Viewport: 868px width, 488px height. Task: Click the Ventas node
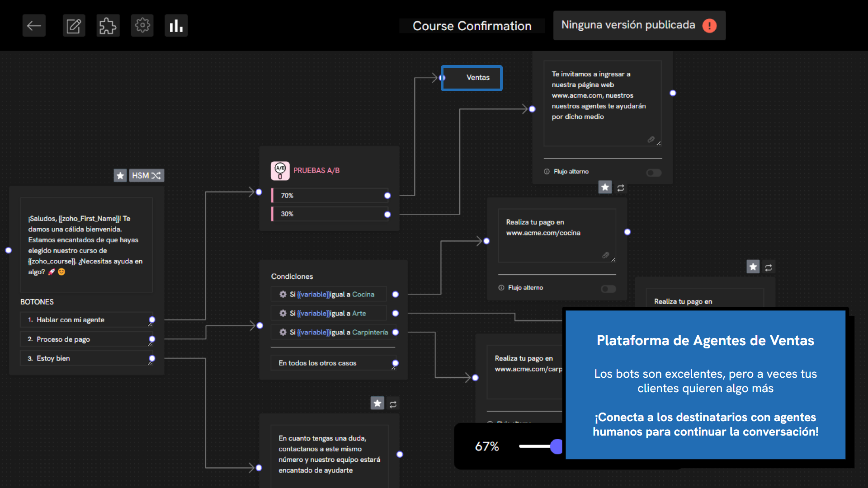coord(472,78)
